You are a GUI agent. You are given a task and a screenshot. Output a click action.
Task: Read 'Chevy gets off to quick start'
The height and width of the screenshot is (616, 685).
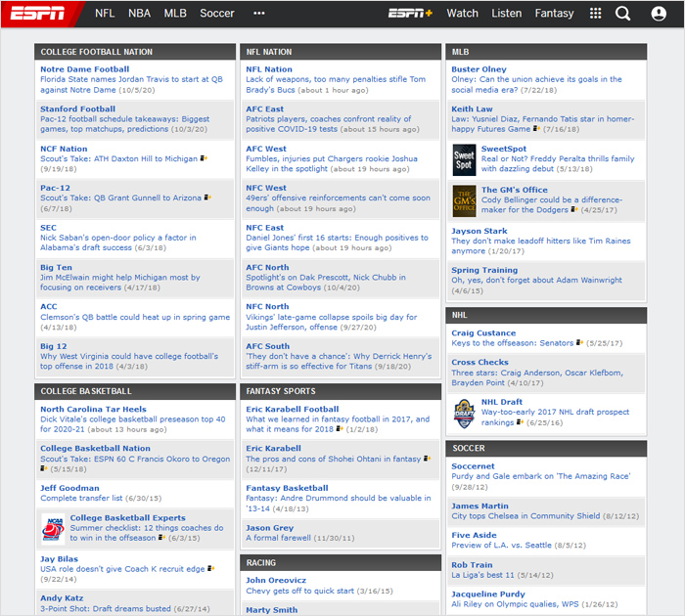[299, 591]
